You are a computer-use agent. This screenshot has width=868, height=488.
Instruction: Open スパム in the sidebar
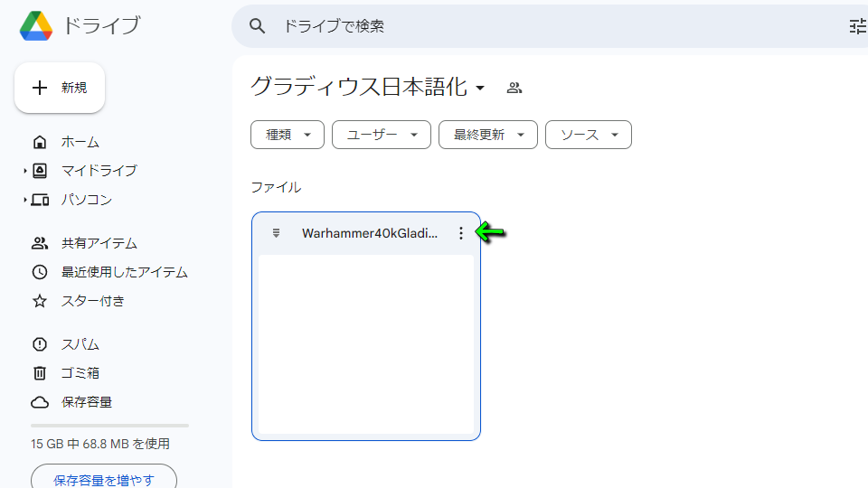80,344
